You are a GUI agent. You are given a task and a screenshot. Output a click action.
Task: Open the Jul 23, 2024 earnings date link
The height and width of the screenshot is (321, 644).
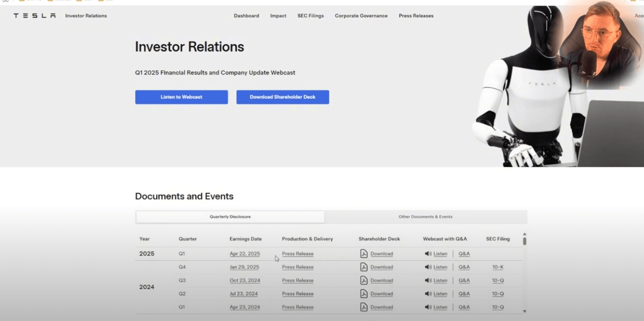[244, 294]
